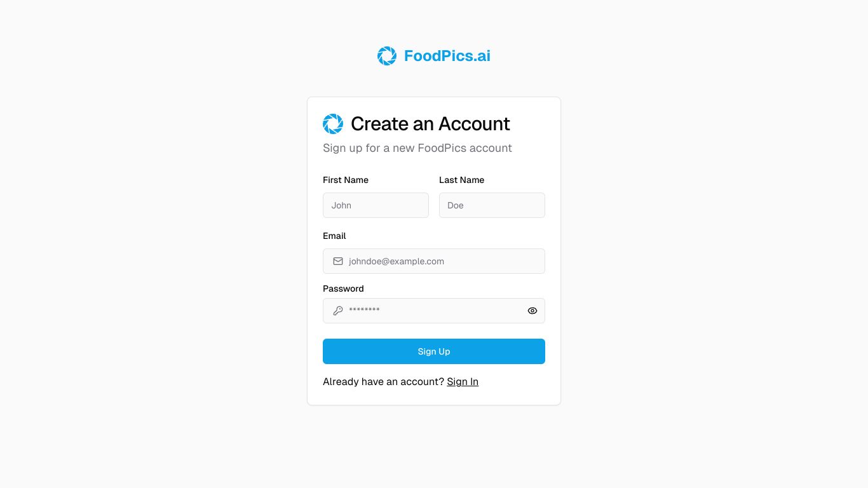Screen dimensions: 868x488
Task: Click the Create an Account heading
Action: click(x=430, y=124)
